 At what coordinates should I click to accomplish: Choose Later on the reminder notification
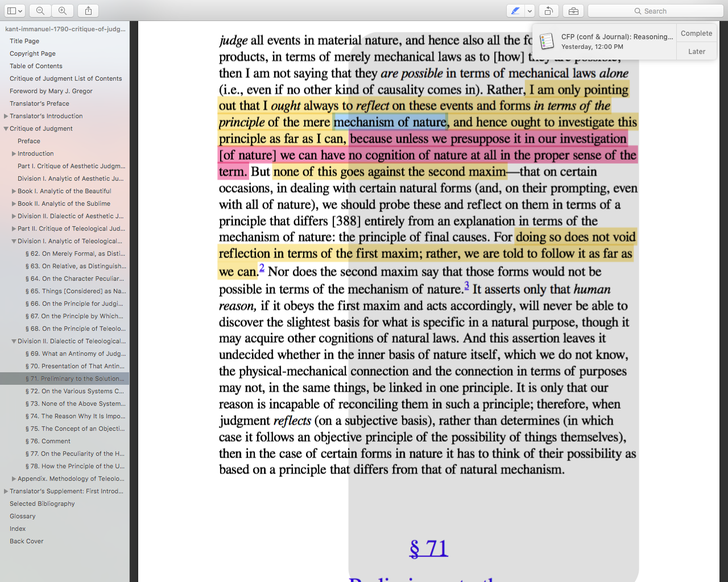(696, 51)
